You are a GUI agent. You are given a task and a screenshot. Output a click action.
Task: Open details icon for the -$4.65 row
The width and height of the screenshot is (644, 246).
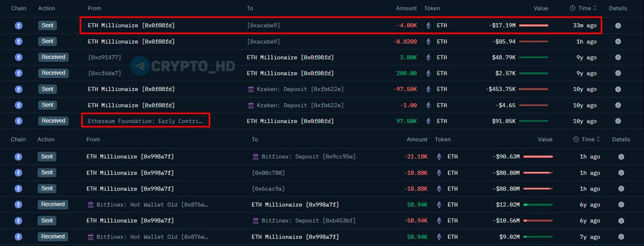618,105
